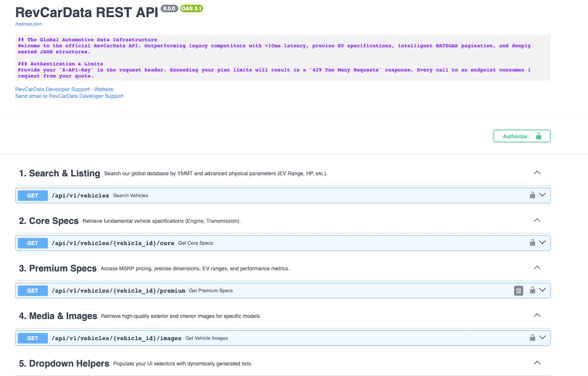Expand the Get Premium Specs endpoint chevron
The image size is (588, 376).
542,290
